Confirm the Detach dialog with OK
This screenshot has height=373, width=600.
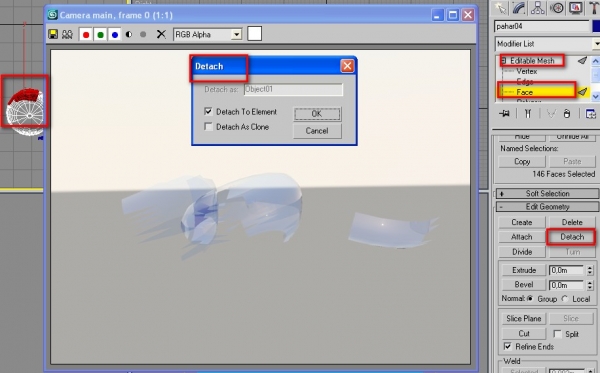(x=317, y=114)
